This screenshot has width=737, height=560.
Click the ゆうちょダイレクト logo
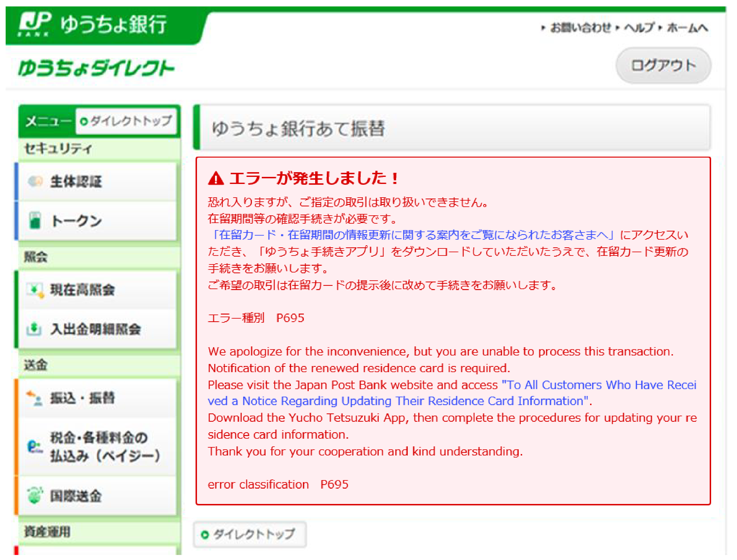pyautogui.click(x=97, y=68)
